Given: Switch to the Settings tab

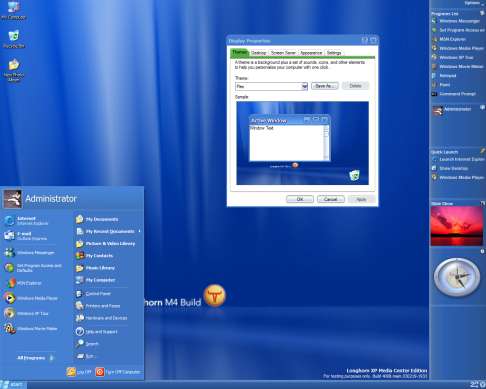Looking at the screenshot, I should point(334,53).
